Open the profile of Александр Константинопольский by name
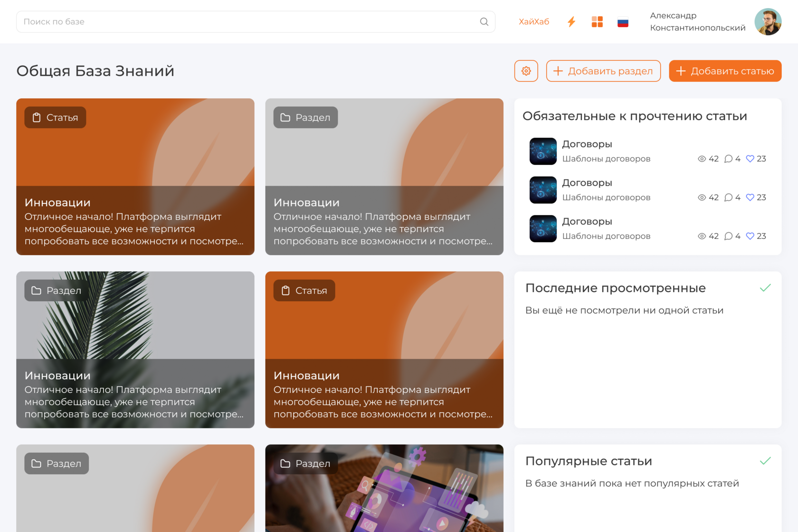This screenshot has width=798, height=532. 698,22
